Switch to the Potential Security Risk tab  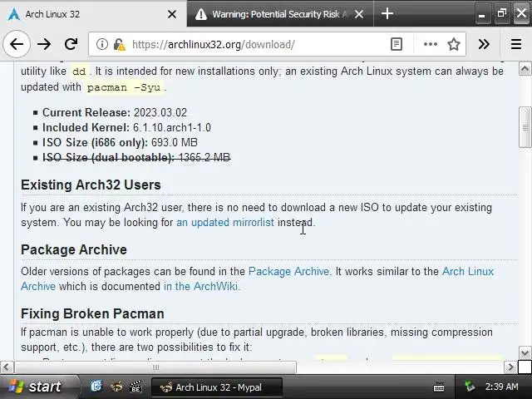(x=278, y=14)
